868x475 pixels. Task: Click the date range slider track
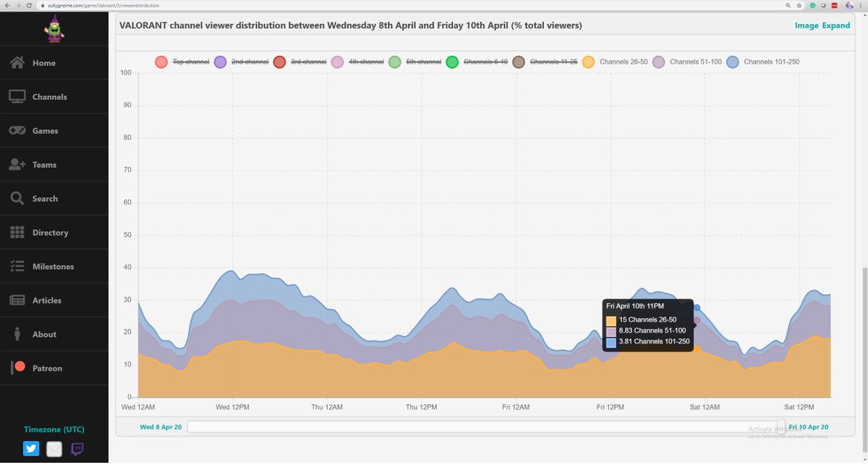[485, 426]
